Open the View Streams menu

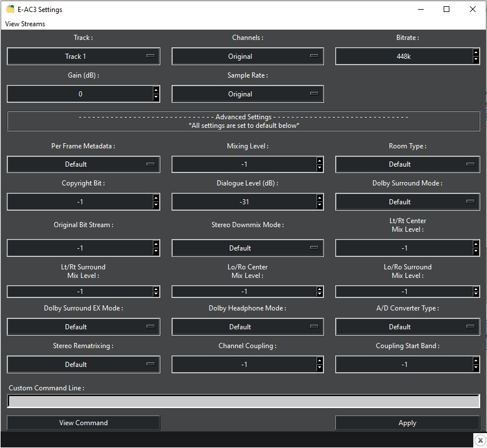click(x=25, y=24)
